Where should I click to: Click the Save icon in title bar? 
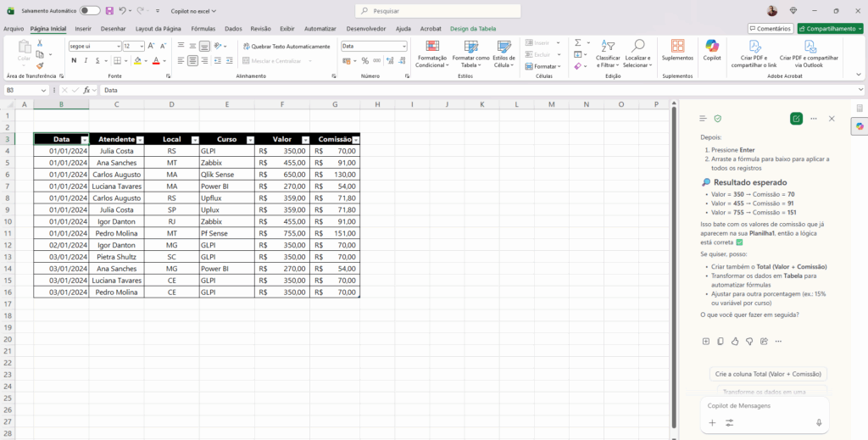pos(109,11)
